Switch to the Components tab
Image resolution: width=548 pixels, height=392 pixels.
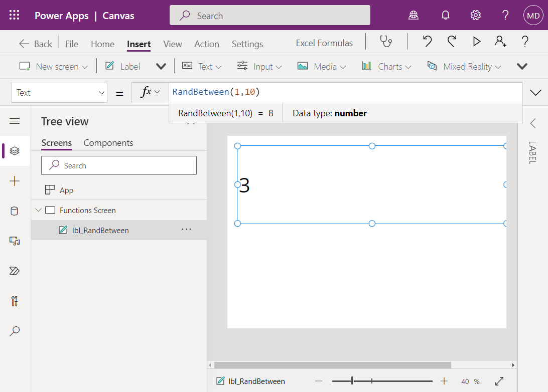108,143
